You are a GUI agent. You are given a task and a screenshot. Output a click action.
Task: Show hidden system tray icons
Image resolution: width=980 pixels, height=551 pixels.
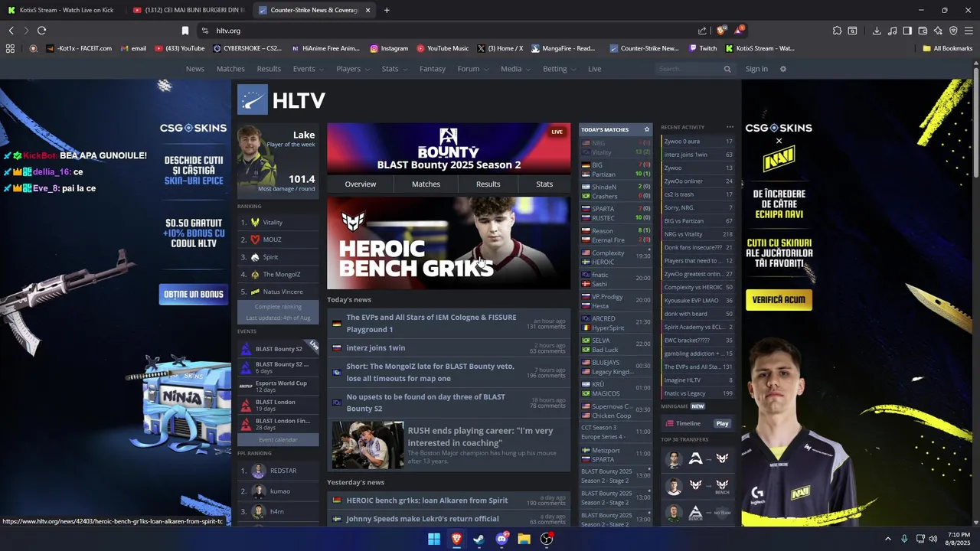888,539
